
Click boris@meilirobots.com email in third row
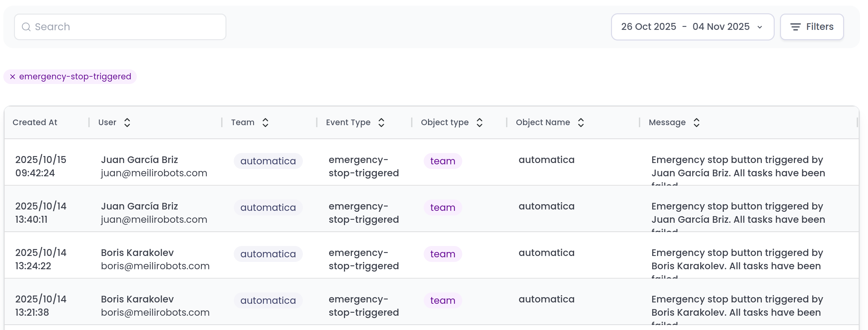pos(155,266)
